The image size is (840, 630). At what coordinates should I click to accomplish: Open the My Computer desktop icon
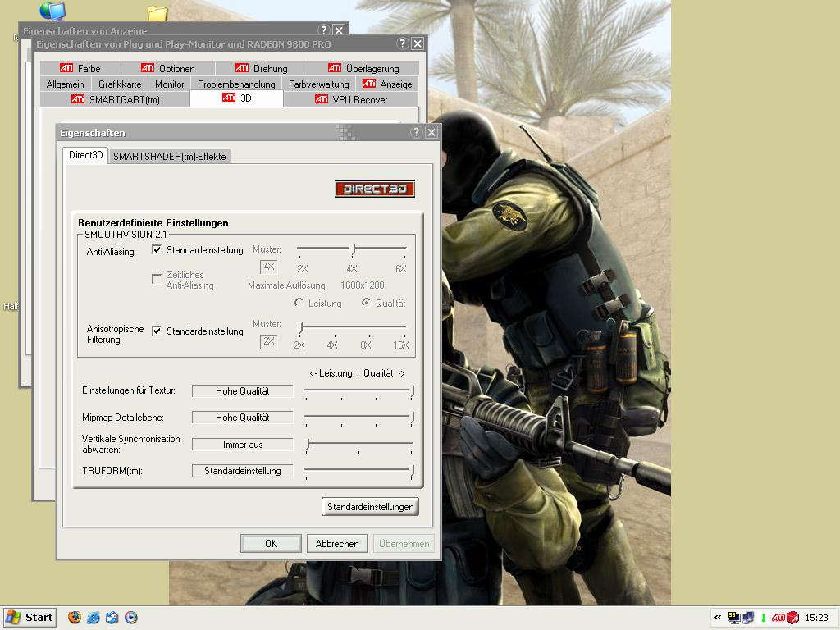tap(52, 10)
